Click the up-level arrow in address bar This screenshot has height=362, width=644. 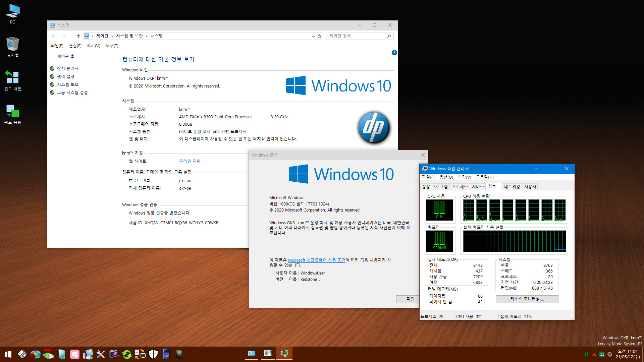(78, 36)
